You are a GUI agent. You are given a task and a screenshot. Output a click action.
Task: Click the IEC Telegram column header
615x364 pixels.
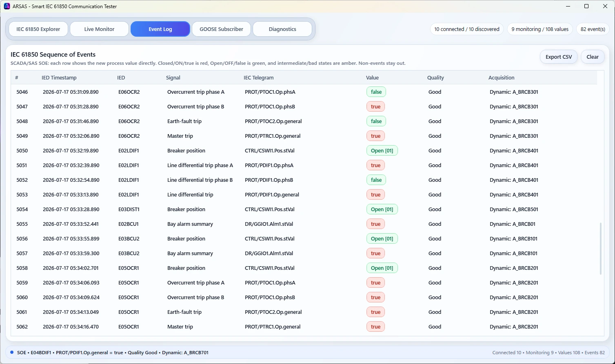tap(259, 77)
